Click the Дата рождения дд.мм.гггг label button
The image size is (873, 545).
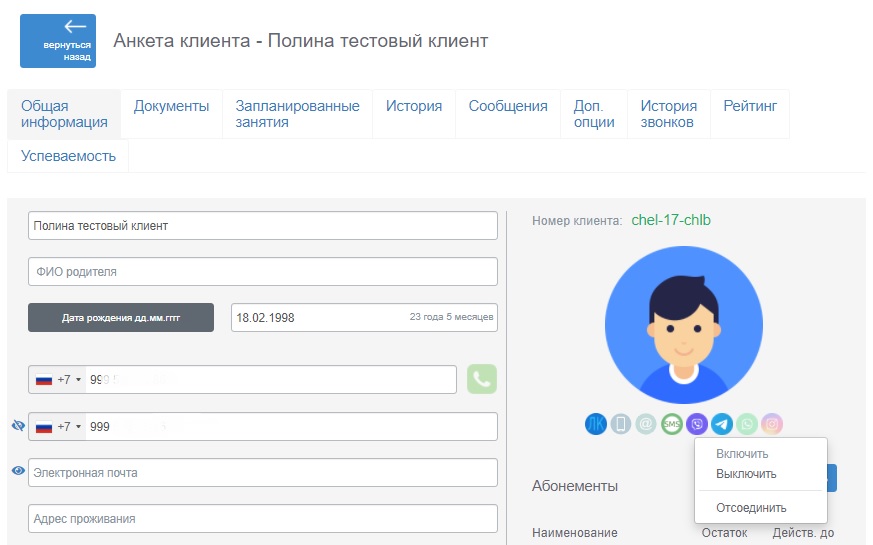click(121, 317)
